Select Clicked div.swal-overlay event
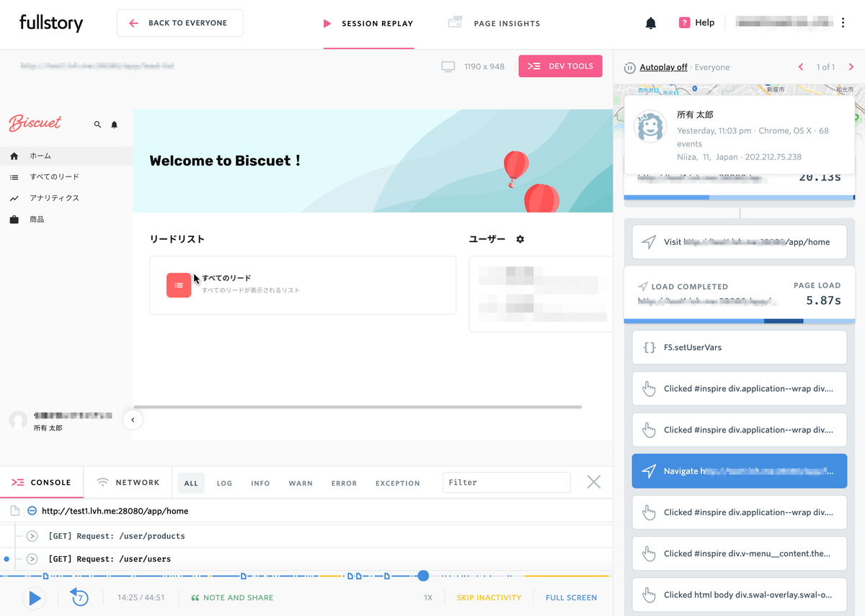 point(740,595)
